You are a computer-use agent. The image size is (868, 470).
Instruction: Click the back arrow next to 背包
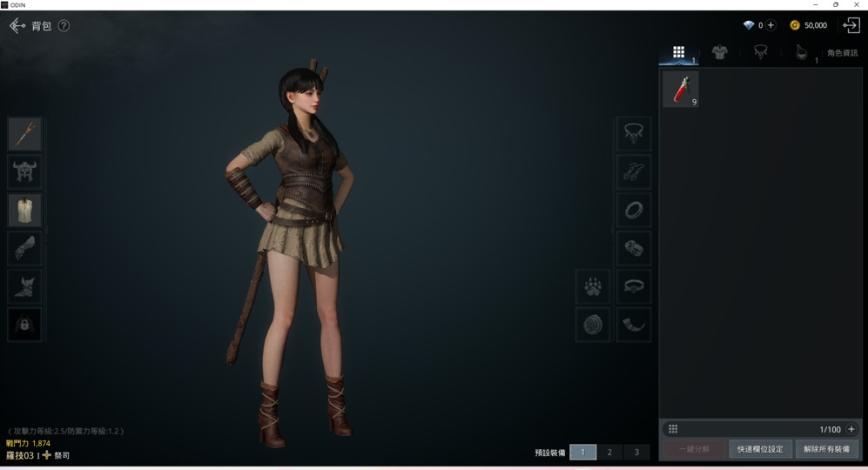click(17, 25)
